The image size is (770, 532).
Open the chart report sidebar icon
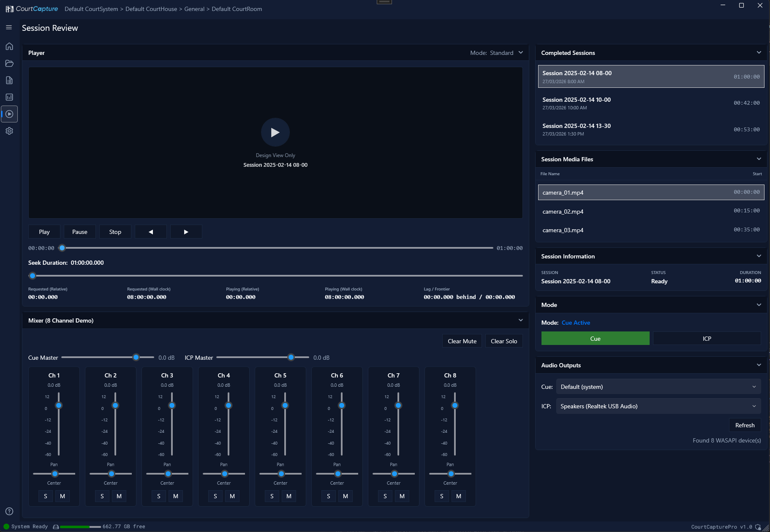[9, 97]
